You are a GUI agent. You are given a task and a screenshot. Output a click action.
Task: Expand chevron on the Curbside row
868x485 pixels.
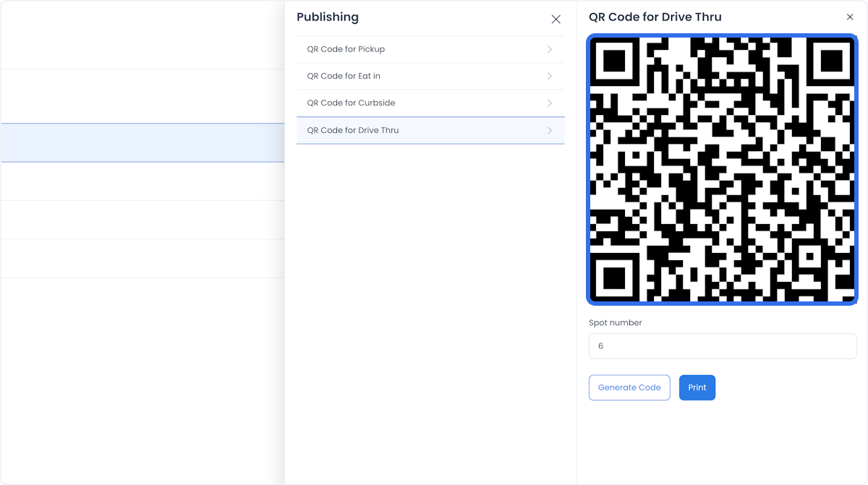pyautogui.click(x=550, y=103)
